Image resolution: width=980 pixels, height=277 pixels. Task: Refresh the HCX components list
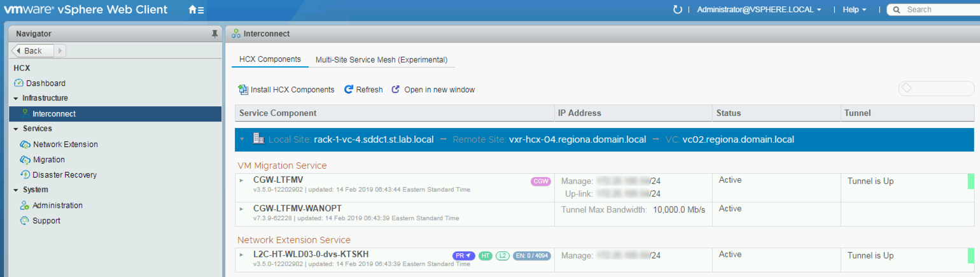point(363,90)
